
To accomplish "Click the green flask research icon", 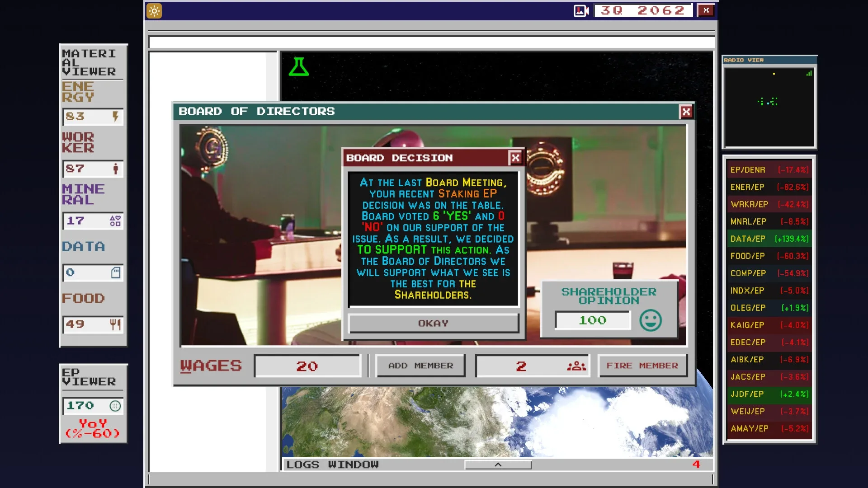I will click(x=298, y=67).
